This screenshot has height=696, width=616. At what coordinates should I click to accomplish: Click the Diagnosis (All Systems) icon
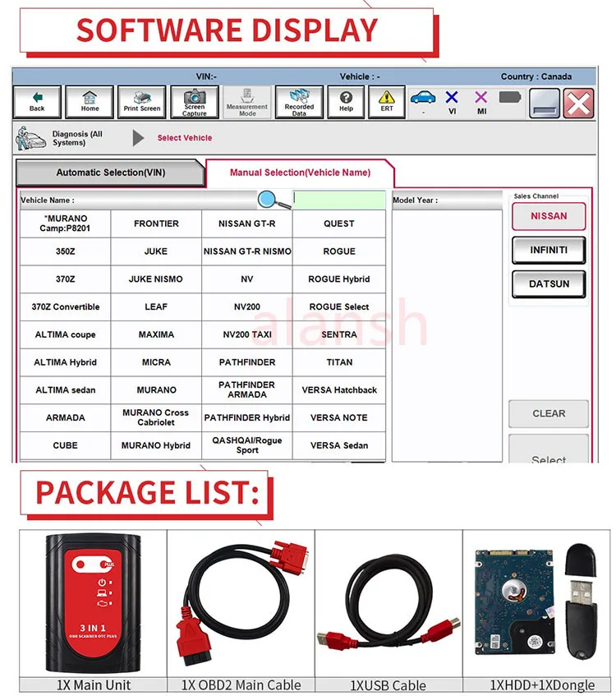[x=30, y=138]
